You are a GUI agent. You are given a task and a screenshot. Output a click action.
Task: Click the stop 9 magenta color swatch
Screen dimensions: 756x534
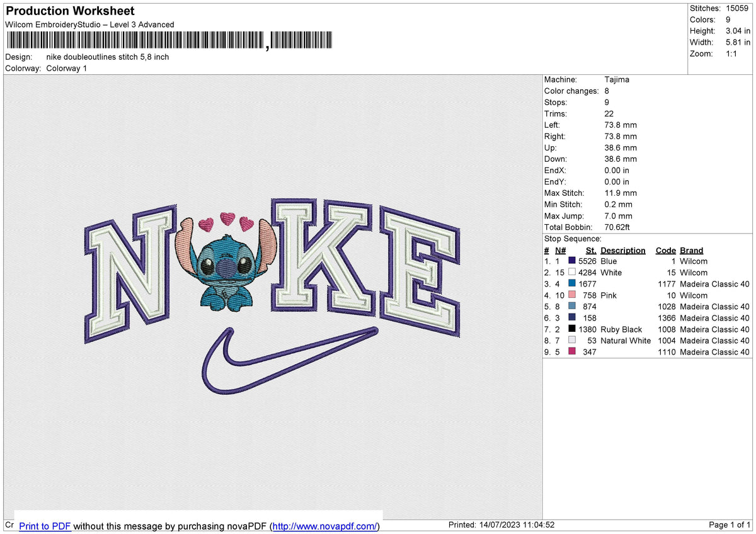[x=572, y=351]
